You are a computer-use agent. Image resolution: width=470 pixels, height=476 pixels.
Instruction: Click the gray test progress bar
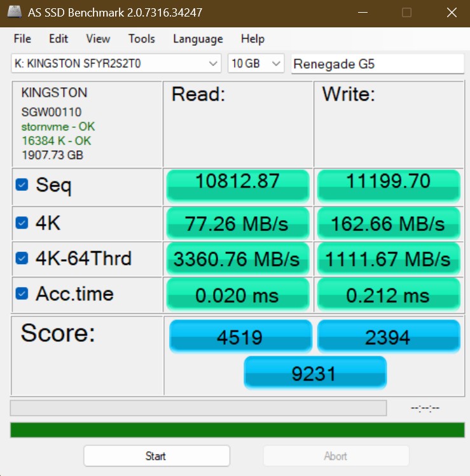[198, 408]
